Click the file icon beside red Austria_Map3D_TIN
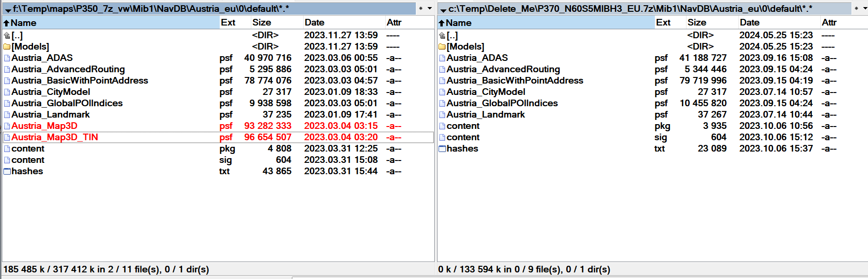Image resolution: width=868 pixels, height=279 pixels. tap(7, 137)
